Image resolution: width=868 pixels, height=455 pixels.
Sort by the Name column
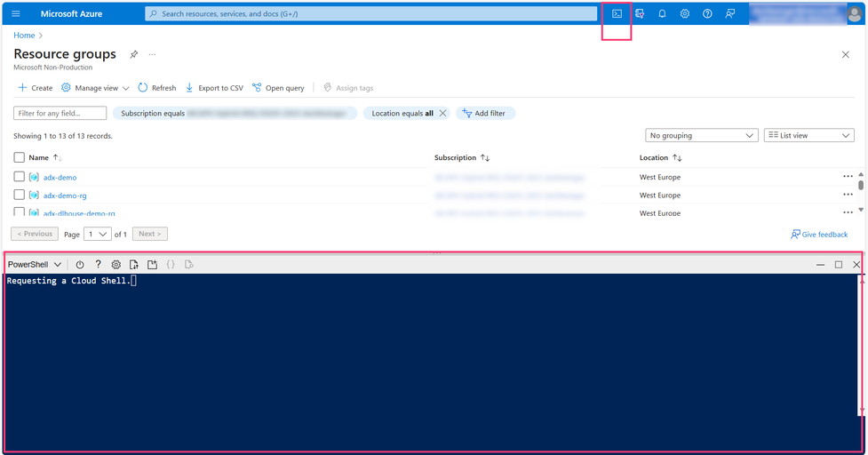(x=44, y=158)
